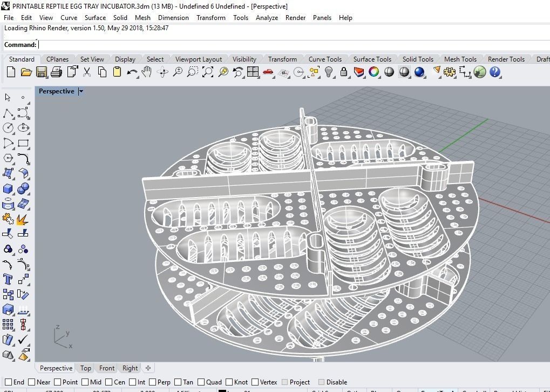The height and width of the screenshot is (392, 550).
Task: Switch to Curve Tools toolbar tab
Action: (x=325, y=59)
